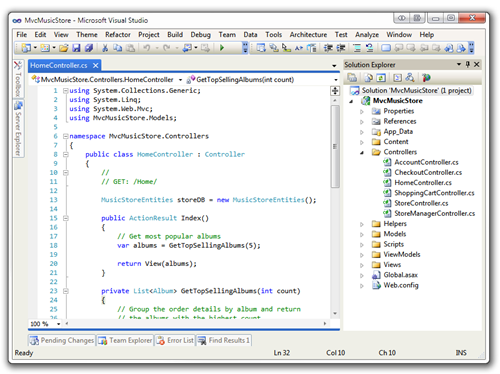Uncomment selected lines icon
The width and height of the screenshot is (500, 374).
tap(369, 48)
